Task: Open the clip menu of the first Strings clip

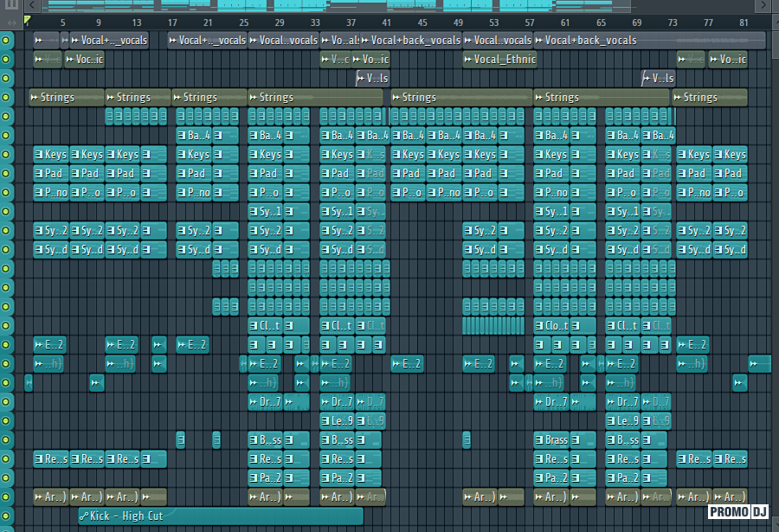Action: [x=35, y=98]
